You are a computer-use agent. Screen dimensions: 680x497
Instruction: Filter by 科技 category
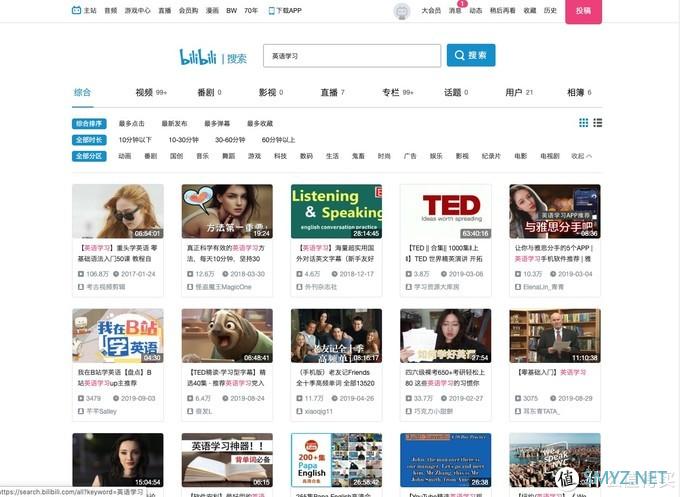point(280,156)
